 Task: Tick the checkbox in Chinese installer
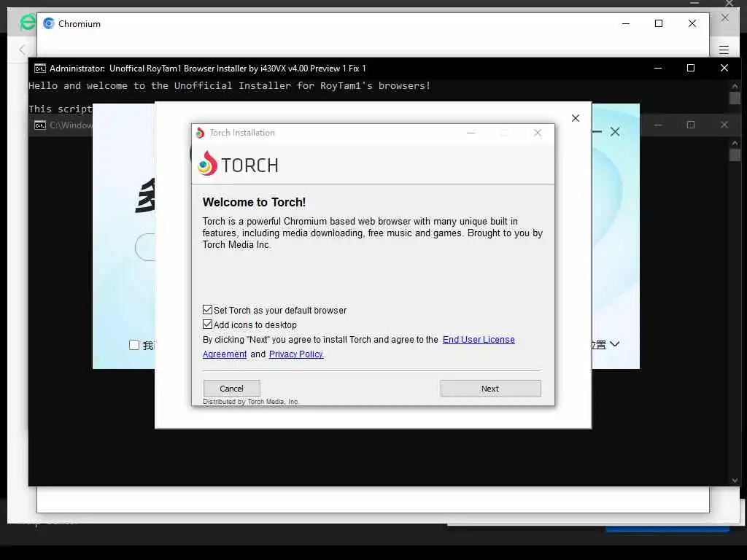[x=134, y=345]
